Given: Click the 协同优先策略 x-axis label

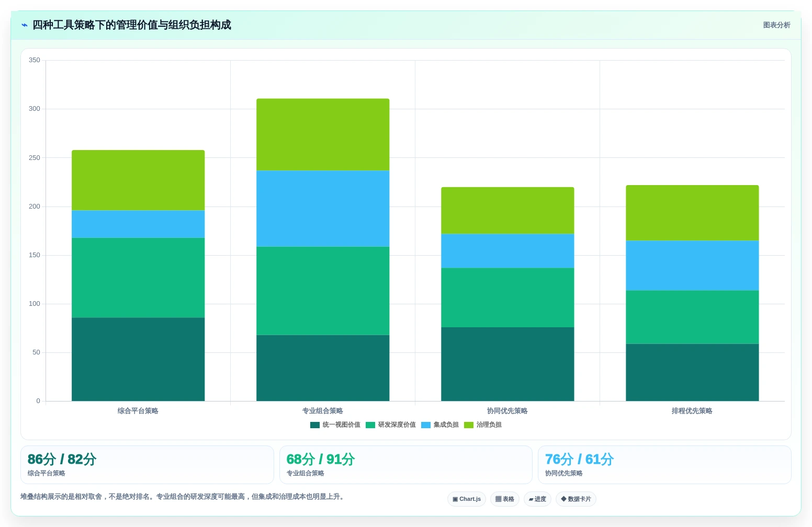Looking at the screenshot, I should click(507, 411).
